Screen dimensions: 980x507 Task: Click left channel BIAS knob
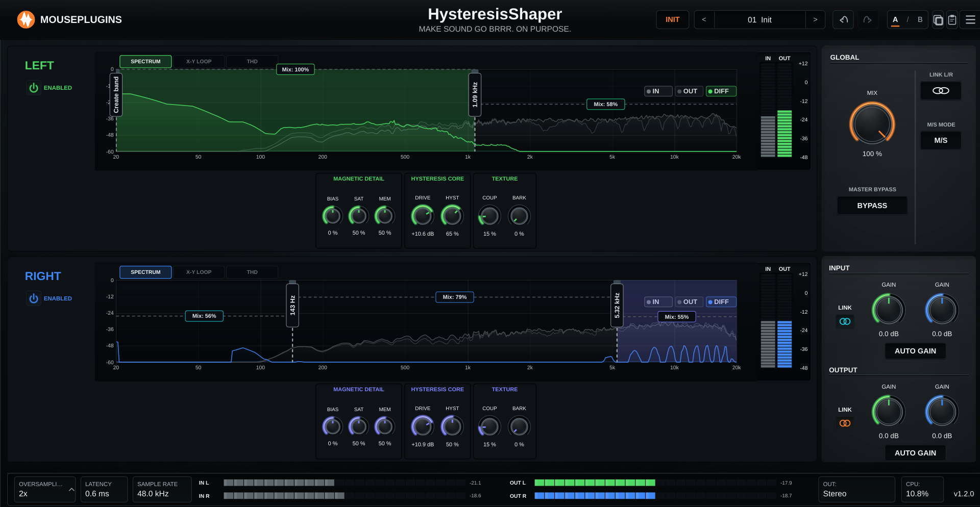click(332, 216)
